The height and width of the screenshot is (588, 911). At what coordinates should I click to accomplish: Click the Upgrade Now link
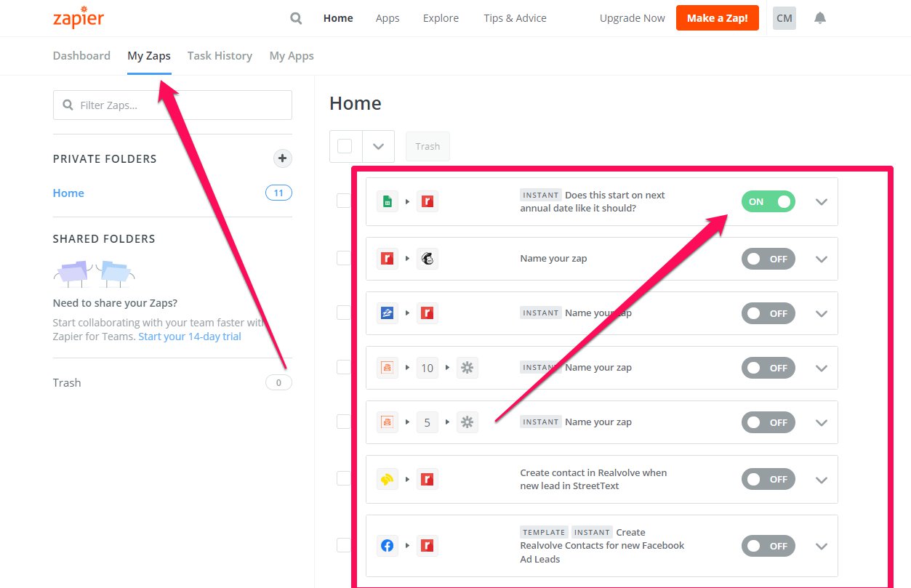(633, 18)
